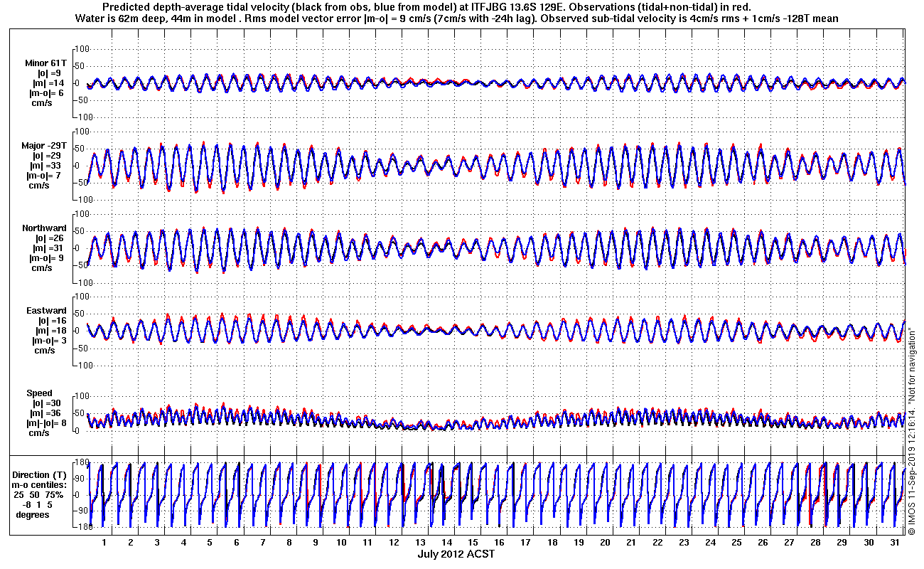Select the "-8 1 5" centile values
This screenshot has height=569, width=924.
tap(36, 504)
